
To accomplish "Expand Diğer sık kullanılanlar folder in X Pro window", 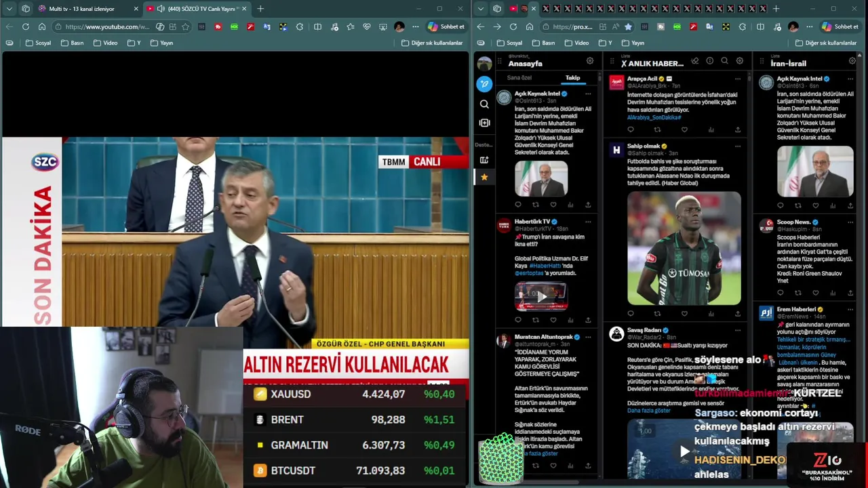I will pyautogui.click(x=825, y=43).
